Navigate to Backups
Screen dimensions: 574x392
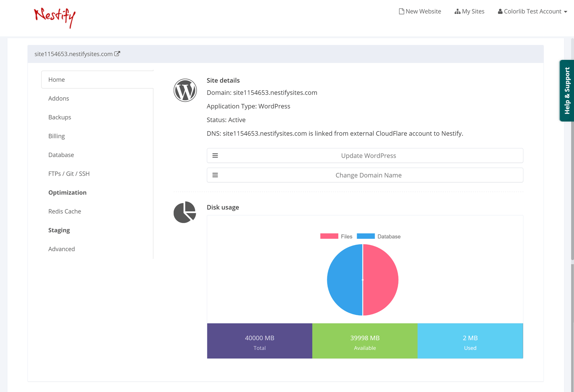60,117
